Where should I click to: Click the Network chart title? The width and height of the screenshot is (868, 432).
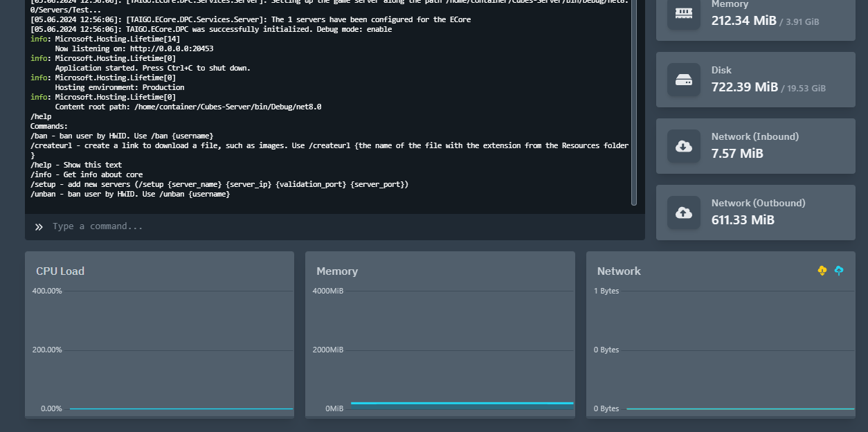pos(619,271)
